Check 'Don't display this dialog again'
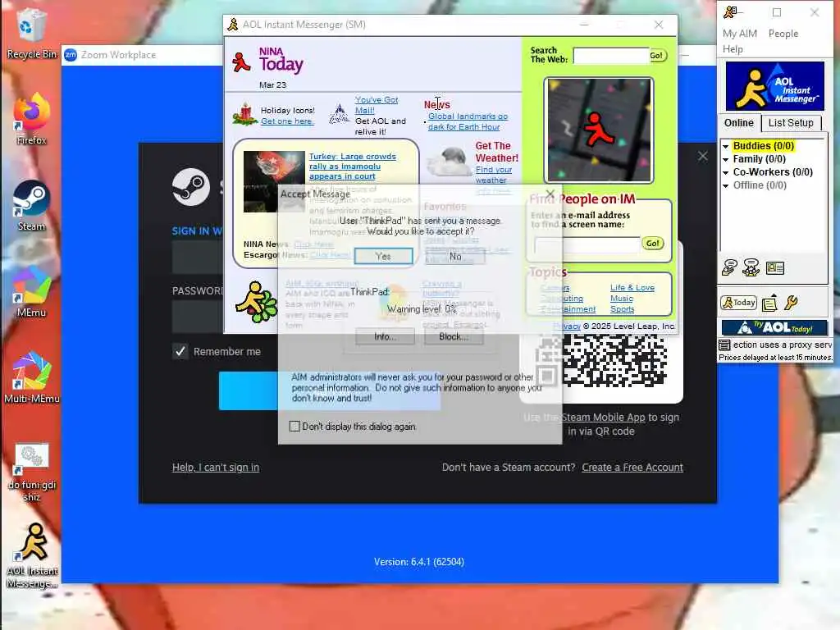Viewport: 840px width, 630px height. tap(294, 427)
